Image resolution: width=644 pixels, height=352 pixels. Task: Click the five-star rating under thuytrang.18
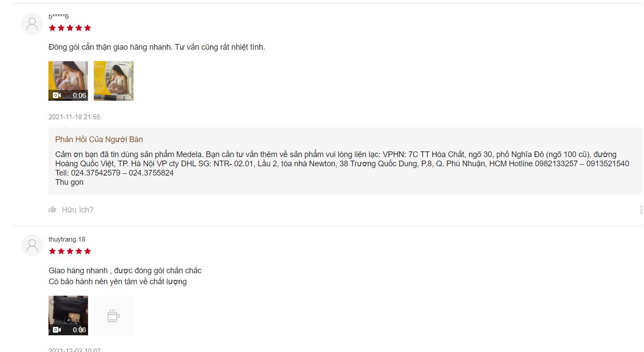(70, 251)
